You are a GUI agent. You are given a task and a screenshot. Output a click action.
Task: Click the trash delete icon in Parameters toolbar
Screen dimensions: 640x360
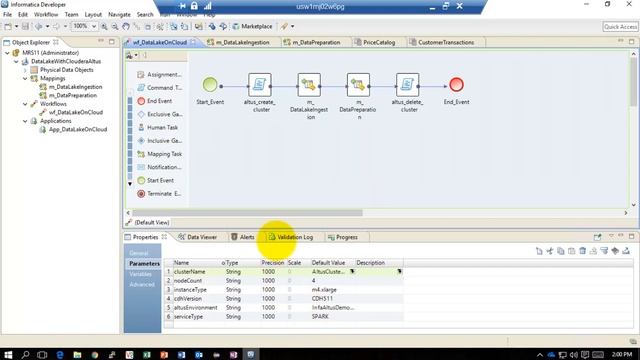coord(583,251)
